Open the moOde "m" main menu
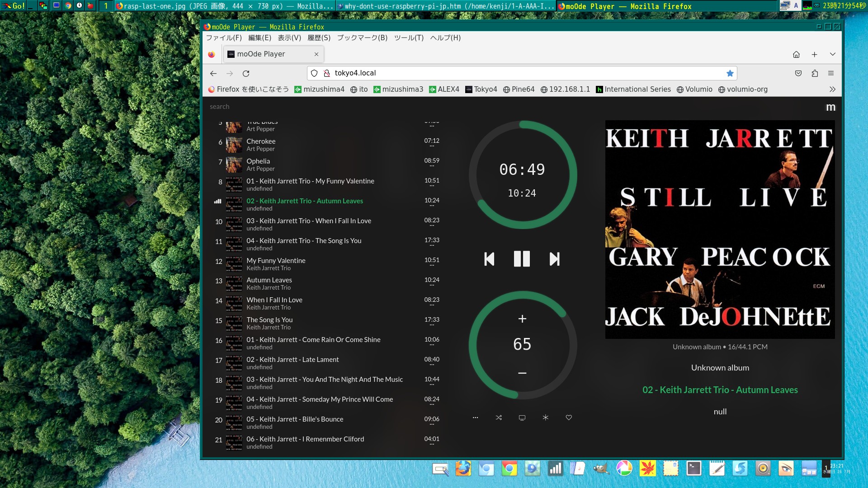 click(x=830, y=107)
